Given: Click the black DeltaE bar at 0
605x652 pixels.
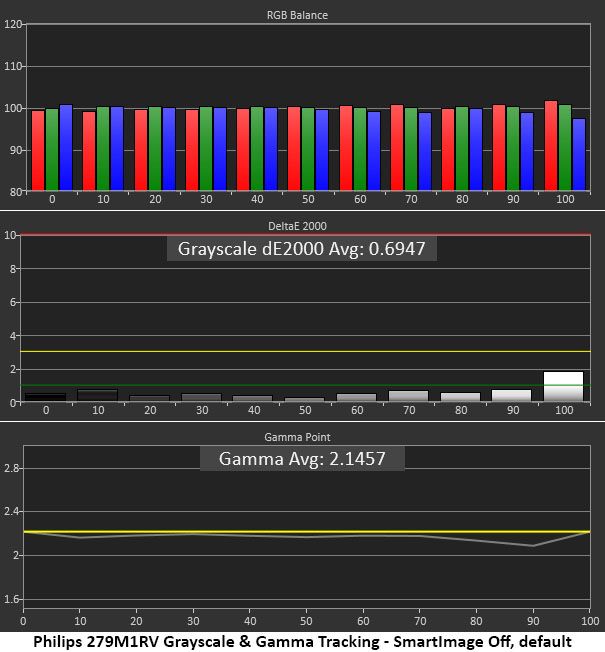Looking at the screenshot, I should coord(45,397).
